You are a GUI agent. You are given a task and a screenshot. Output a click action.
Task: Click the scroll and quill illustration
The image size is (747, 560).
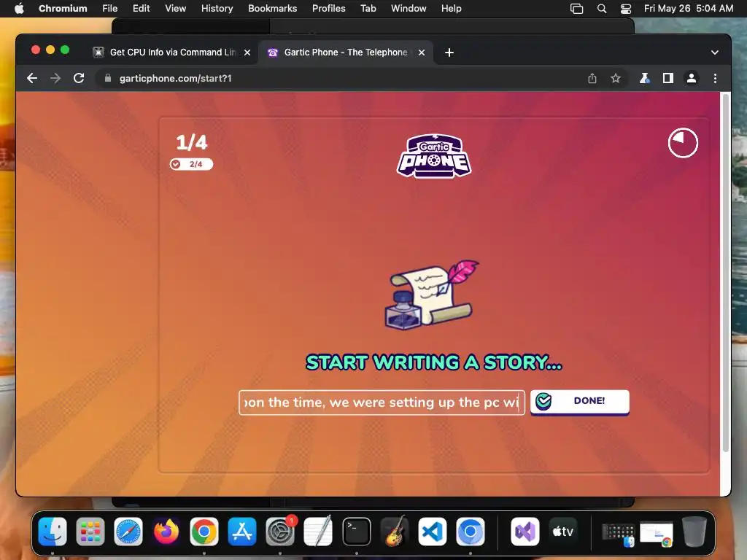[432, 295]
